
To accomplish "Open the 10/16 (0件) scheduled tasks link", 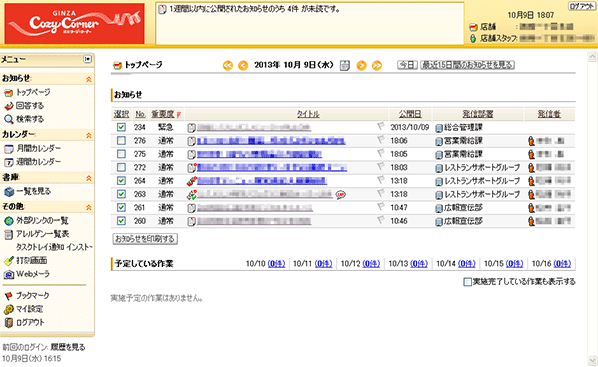I will [x=562, y=264].
